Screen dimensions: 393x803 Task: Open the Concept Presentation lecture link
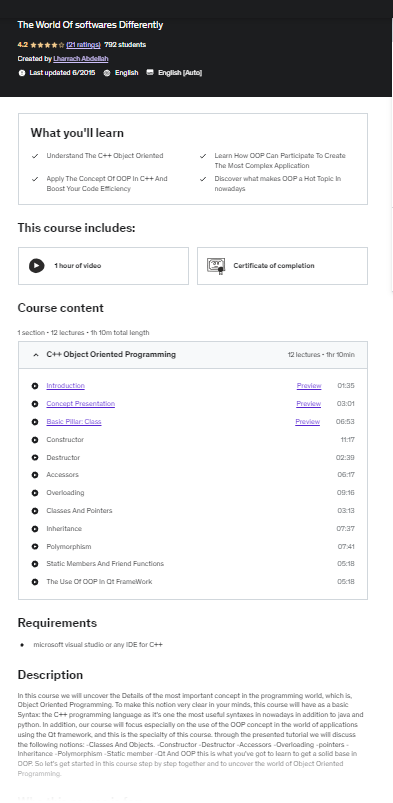(80, 404)
